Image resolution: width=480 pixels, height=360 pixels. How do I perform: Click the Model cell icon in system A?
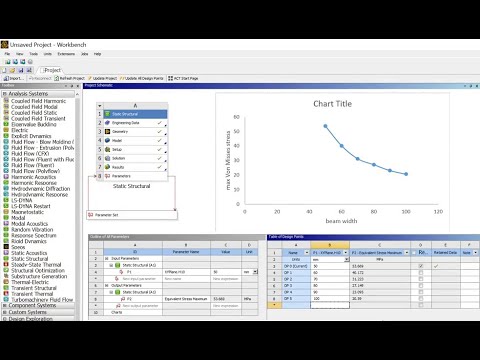[107, 140]
